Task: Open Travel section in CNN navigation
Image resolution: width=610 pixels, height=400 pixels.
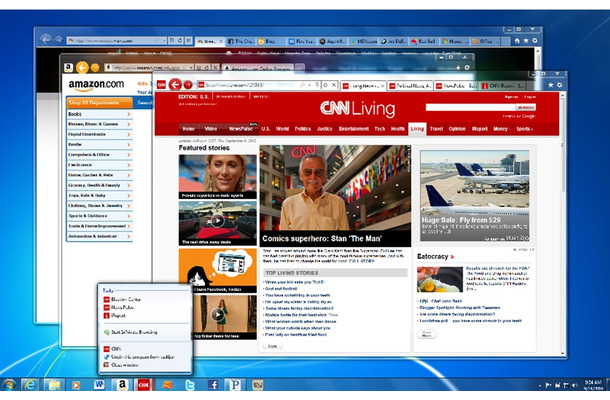Action: click(x=436, y=129)
